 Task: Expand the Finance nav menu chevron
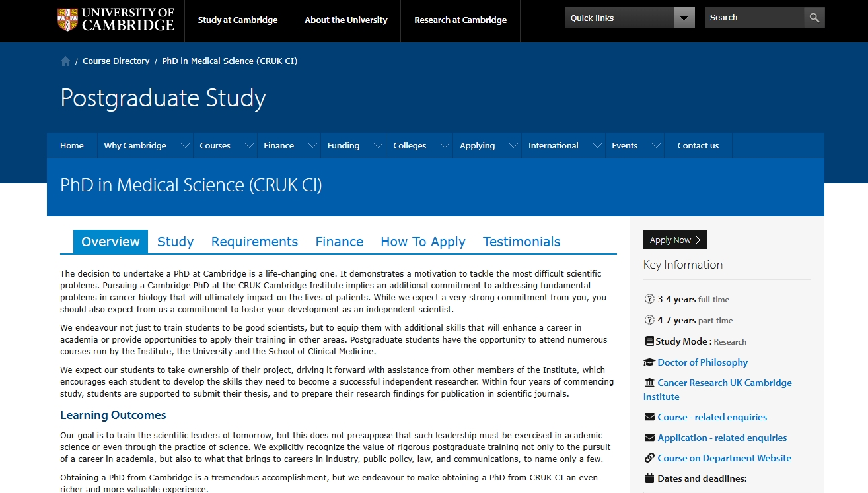click(x=313, y=146)
